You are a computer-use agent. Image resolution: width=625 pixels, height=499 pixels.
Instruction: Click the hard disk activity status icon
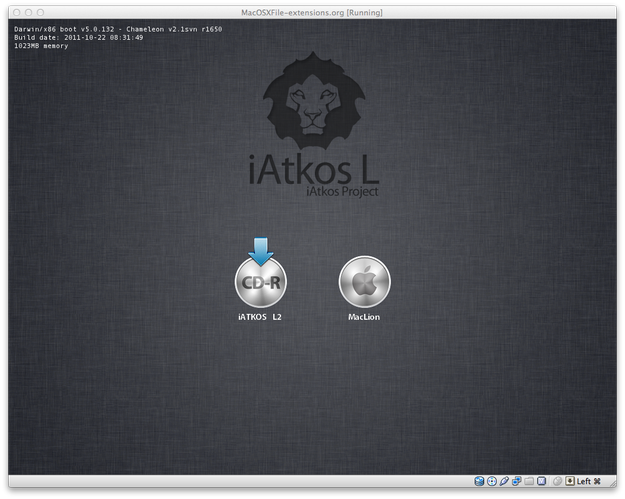coord(479,481)
